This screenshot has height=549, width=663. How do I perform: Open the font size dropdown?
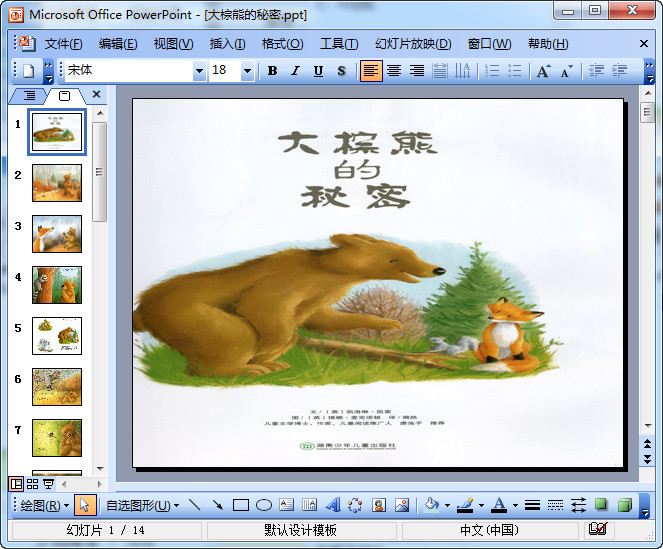click(x=247, y=71)
